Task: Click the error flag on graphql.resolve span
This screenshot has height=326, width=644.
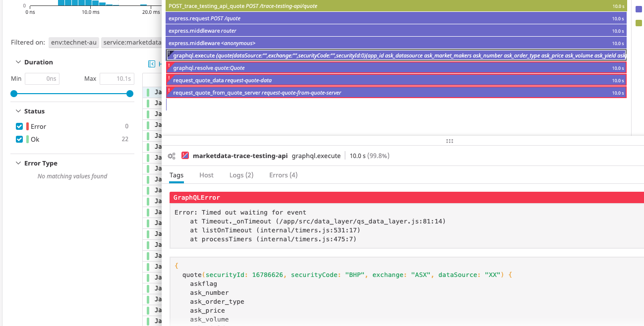Action: click(x=169, y=65)
